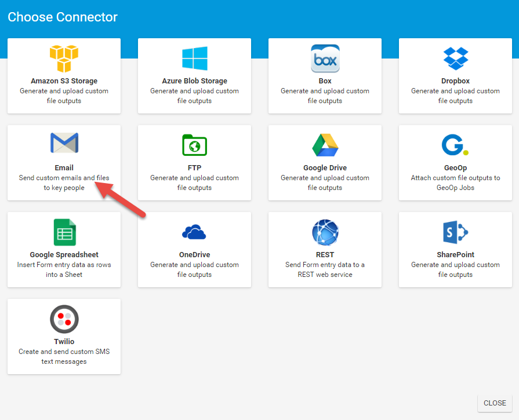Select the SharePoint connector title
519x420 pixels.
point(455,255)
